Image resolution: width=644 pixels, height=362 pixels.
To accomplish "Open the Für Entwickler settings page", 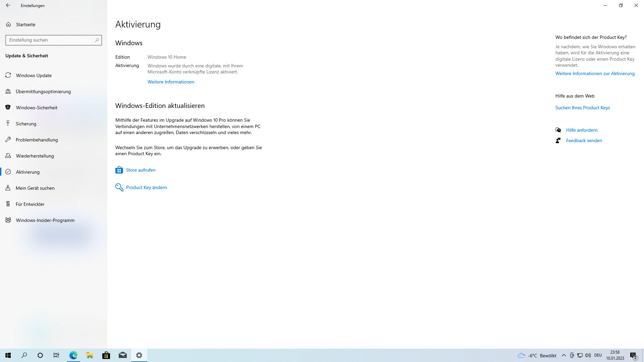I will pos(30,204).
